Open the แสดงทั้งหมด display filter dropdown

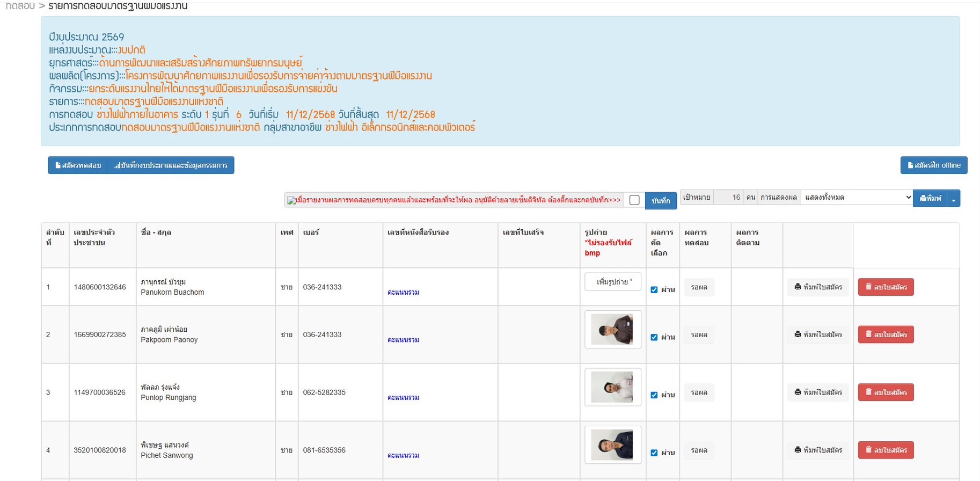click(x=856, y=198)
